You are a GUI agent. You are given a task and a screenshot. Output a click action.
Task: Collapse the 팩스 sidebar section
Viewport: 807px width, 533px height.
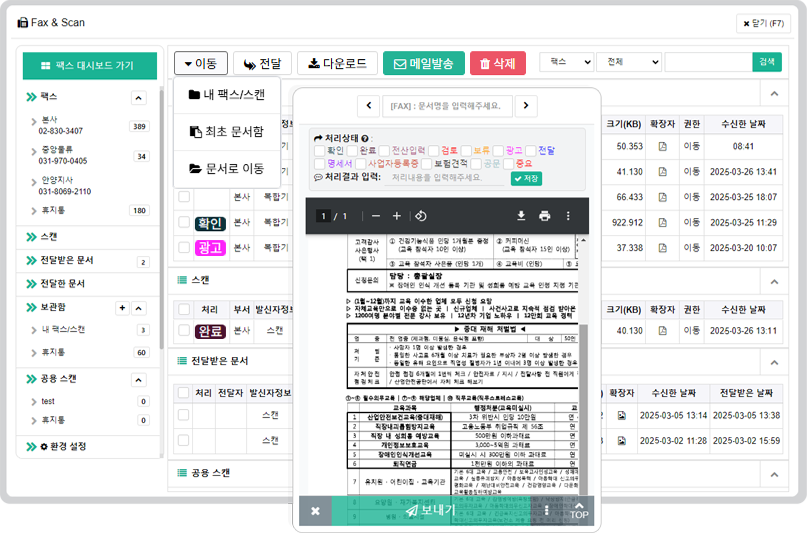point(138,98)
